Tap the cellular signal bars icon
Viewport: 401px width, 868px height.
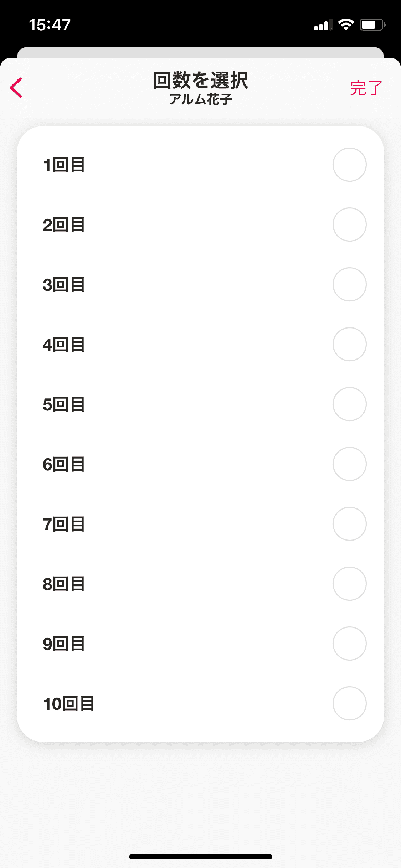(x=323, y=25)
